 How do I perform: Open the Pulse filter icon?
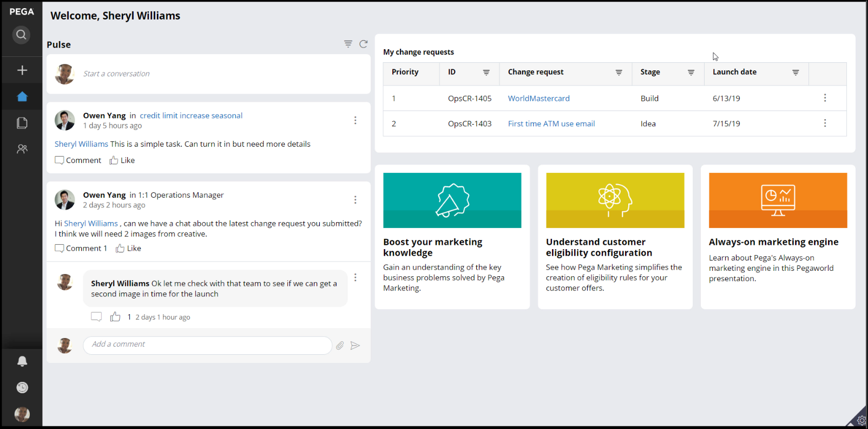tap(348, 44)
